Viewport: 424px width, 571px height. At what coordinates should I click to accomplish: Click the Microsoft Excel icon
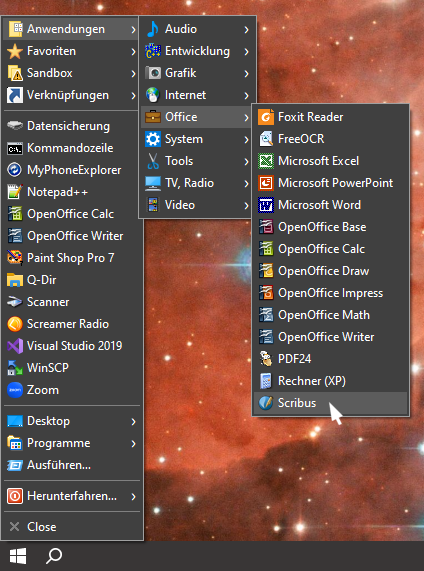click(x=266, y=161)
